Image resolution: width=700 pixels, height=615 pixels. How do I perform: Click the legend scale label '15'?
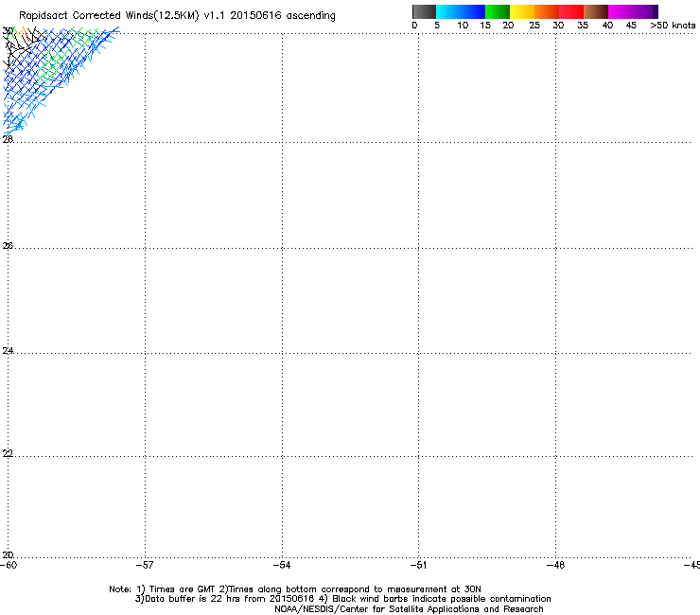pos(485,26)
